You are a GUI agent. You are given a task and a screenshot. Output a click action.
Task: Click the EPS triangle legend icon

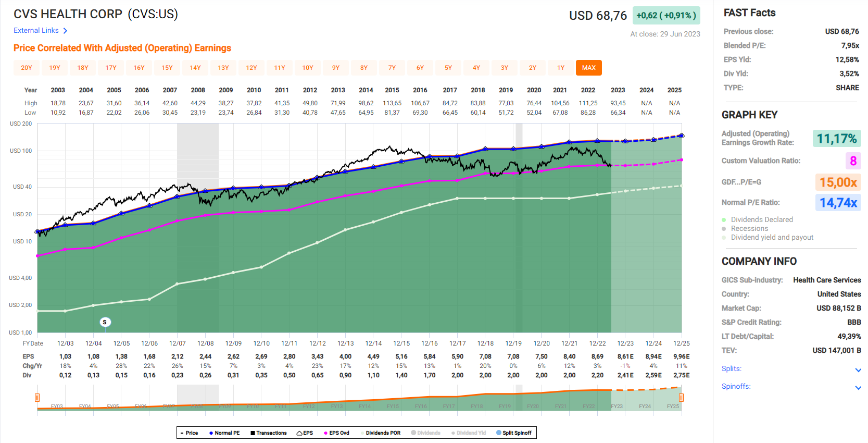tap(299, 433)
